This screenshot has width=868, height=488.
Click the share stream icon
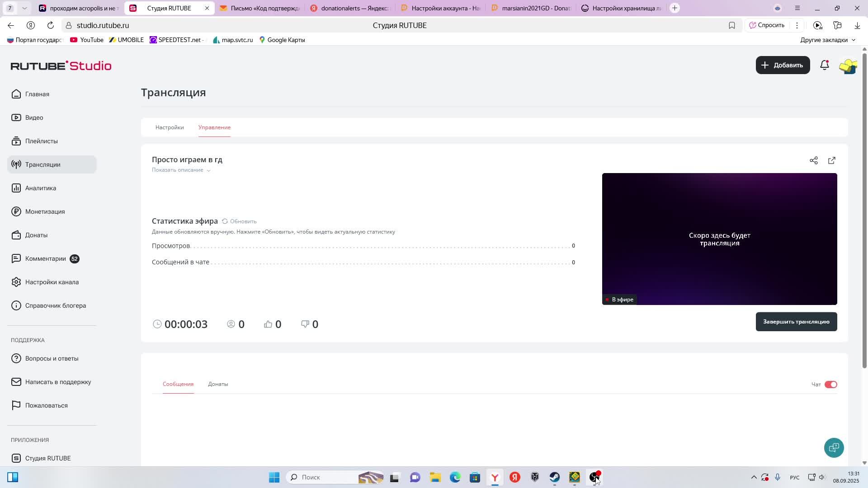click(813, 160)
